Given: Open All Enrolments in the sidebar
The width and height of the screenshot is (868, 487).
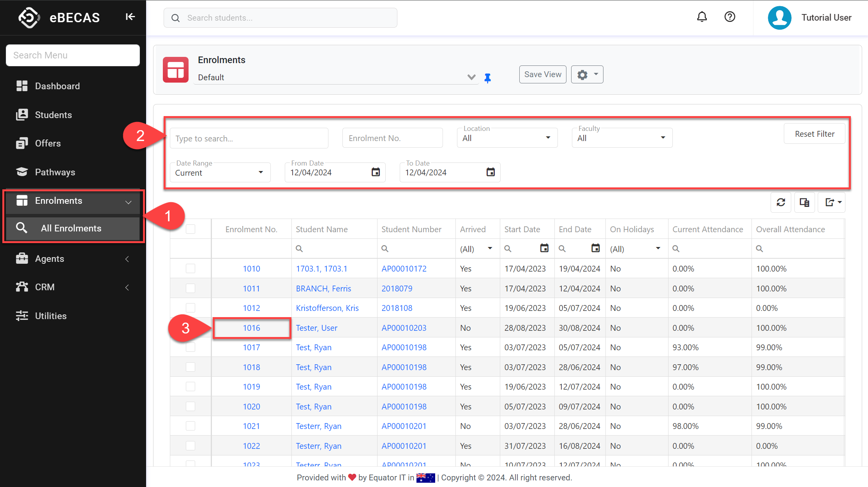Looking at the screenshot, I should click(73, 228).
